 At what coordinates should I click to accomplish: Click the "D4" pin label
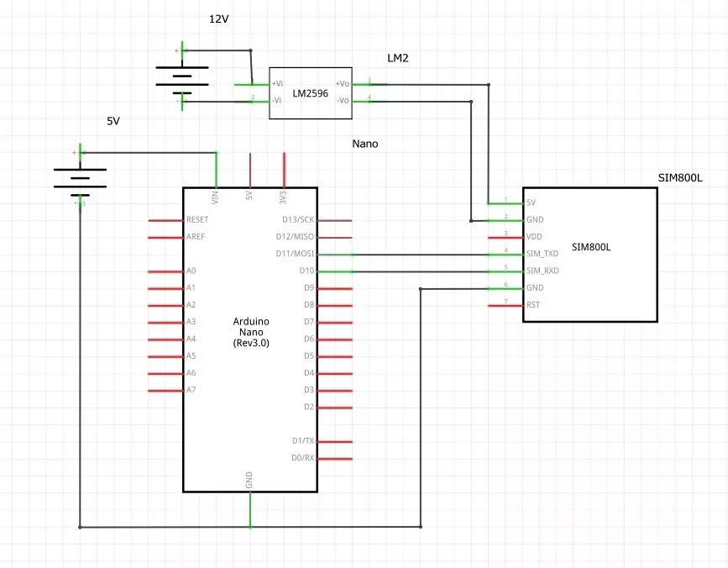(x=309, y=373)
